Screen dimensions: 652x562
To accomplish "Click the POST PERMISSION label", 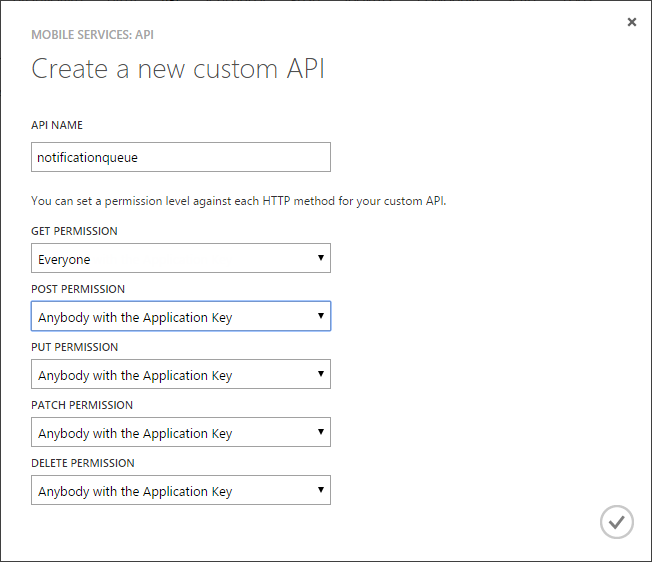I will (78, 289).
